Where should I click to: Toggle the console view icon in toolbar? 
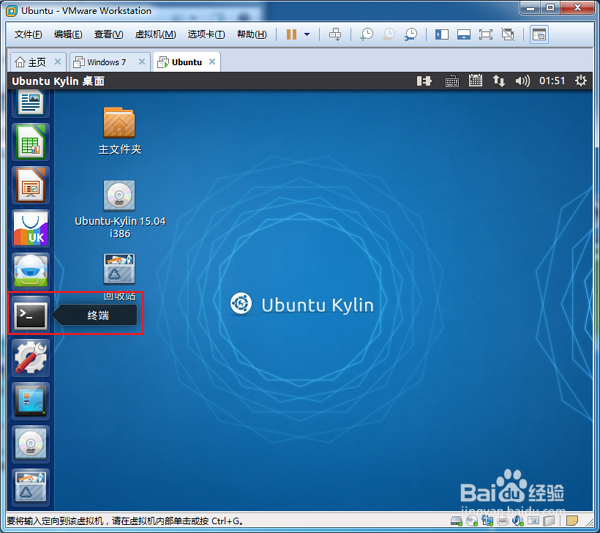(x=539, y=34)
